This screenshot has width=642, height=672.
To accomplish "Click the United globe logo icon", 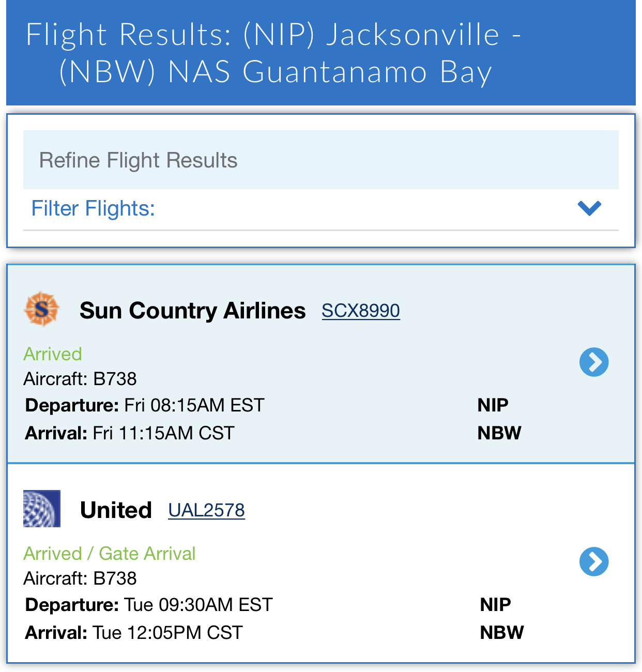I will 42,509.
